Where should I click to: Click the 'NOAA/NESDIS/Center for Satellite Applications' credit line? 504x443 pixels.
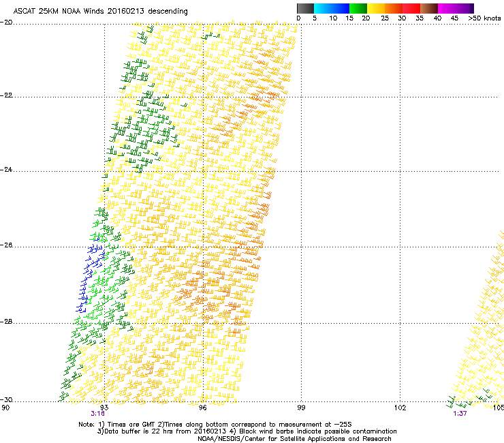[x=294, y=439]
